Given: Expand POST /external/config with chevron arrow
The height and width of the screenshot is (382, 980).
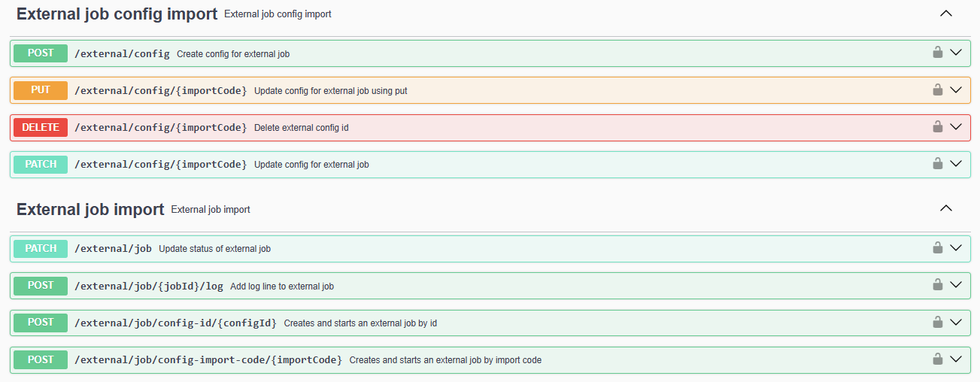Looking at the screenshot, I should tap(956, 53).
